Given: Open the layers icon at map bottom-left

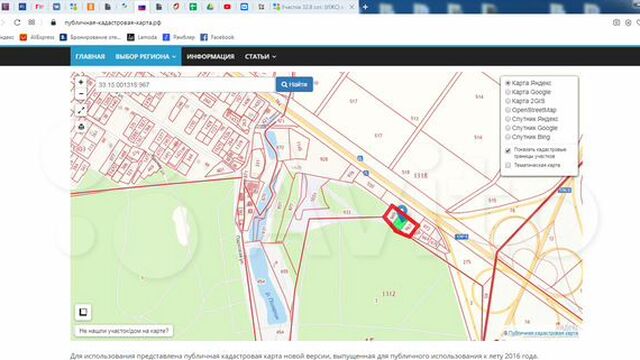Looking at the screenshot, I should (x=83, y=312).
